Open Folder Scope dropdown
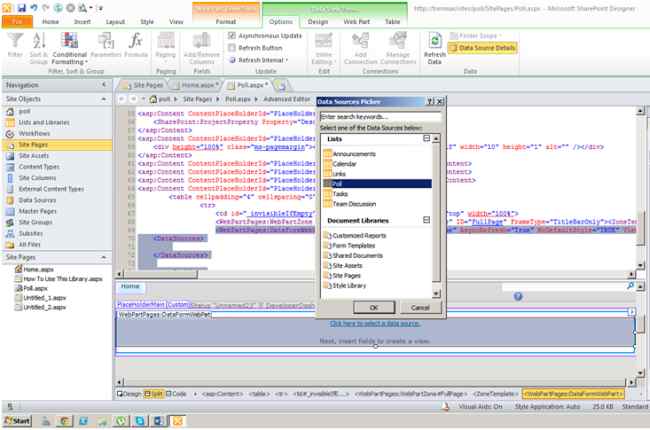The height and width of the screenshot is (430, 650). coord(476,36)
